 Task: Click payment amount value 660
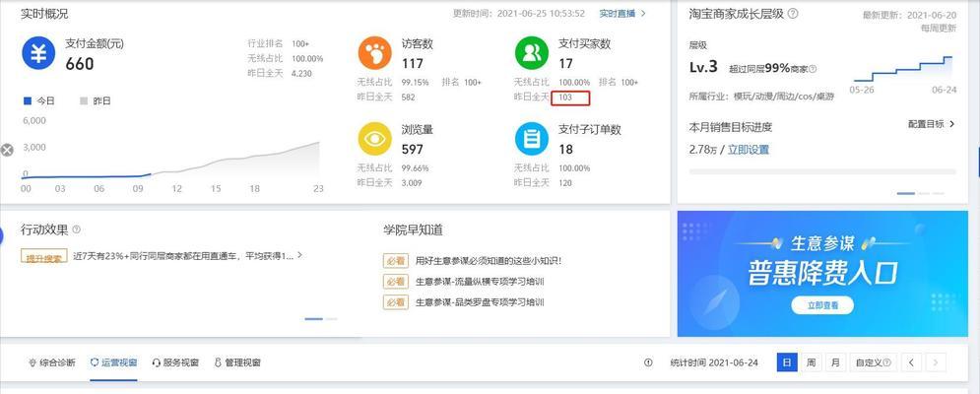(80, 64)
